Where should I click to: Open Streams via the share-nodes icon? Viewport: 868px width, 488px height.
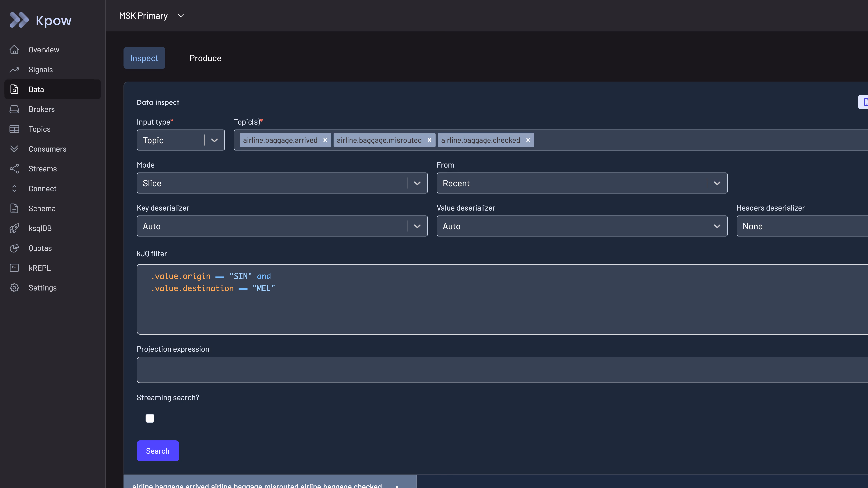[x=14, y=169]
